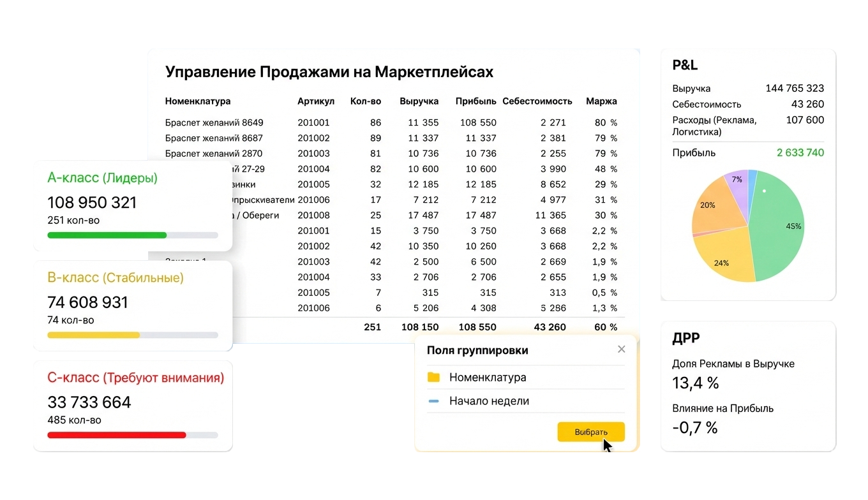Sort by the Маржа column header
The height and width of the screenshot is (500, 868).
601,101
